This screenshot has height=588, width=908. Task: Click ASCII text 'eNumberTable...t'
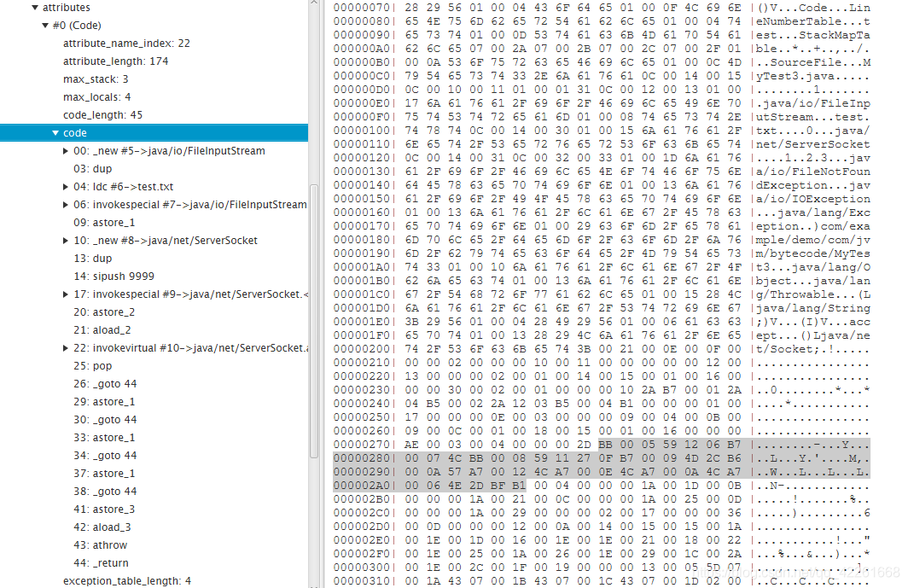tap(812, 22)
